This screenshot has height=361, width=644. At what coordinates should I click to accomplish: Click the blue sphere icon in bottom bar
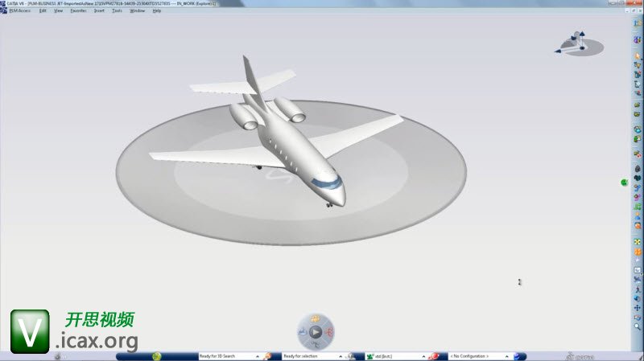(x=518, y=356)
